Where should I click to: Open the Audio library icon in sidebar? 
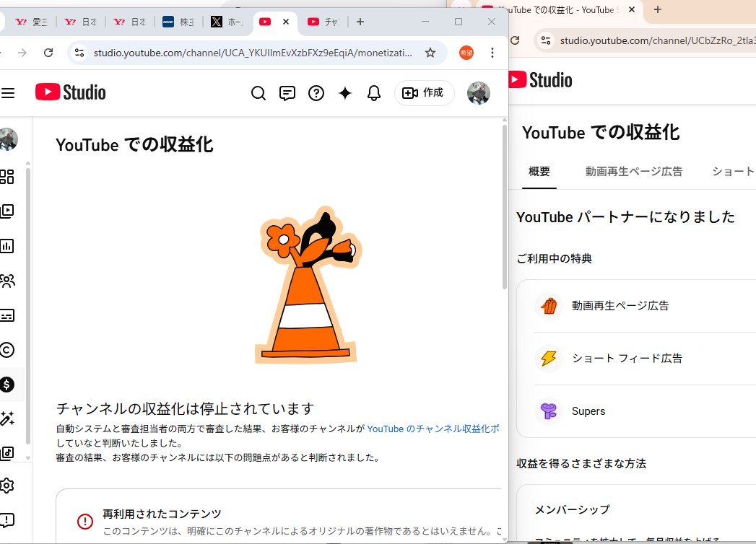[x=6, y=453]
